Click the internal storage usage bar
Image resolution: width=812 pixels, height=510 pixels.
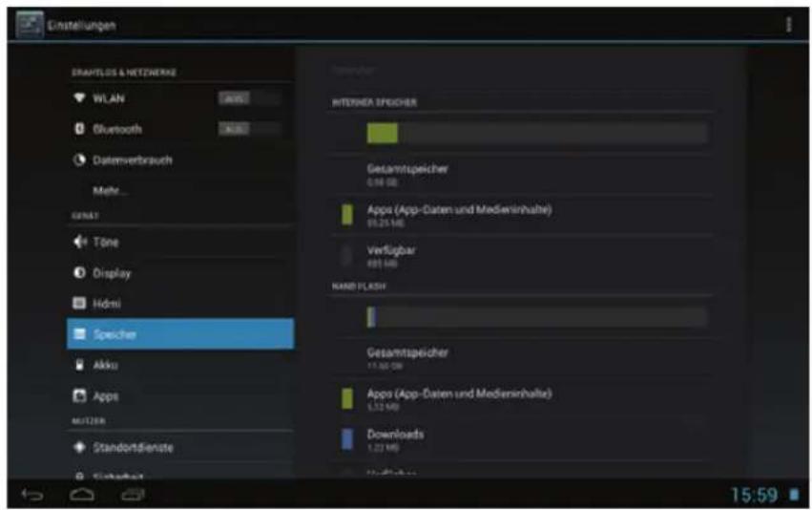click(537, 133)
